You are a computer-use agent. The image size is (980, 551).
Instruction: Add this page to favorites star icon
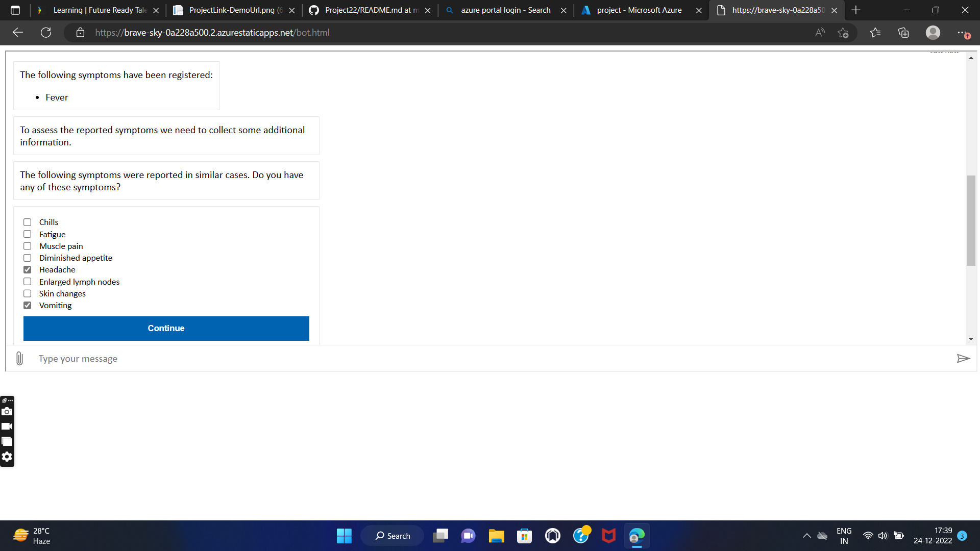point(843,33)
